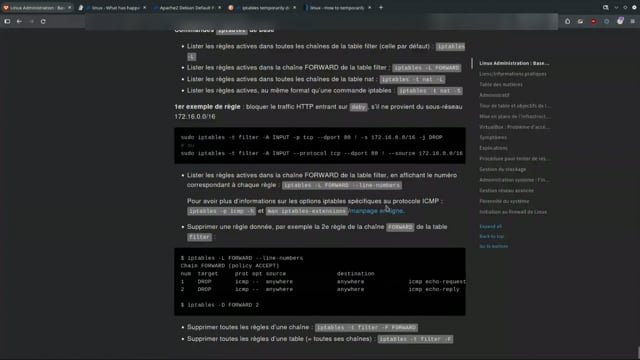Switch to the Linux Administration tab
This screenshot has height=360, width=640.
coord(37,7)
